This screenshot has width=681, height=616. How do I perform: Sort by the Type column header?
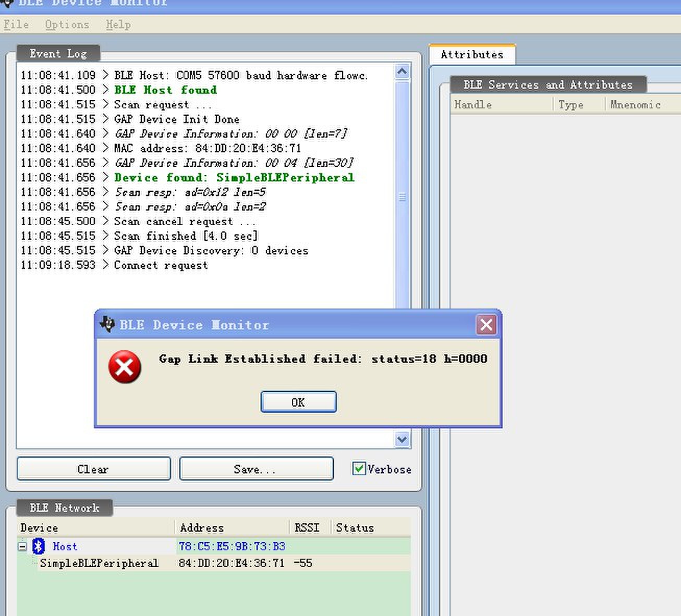click(x=579, y=105)
